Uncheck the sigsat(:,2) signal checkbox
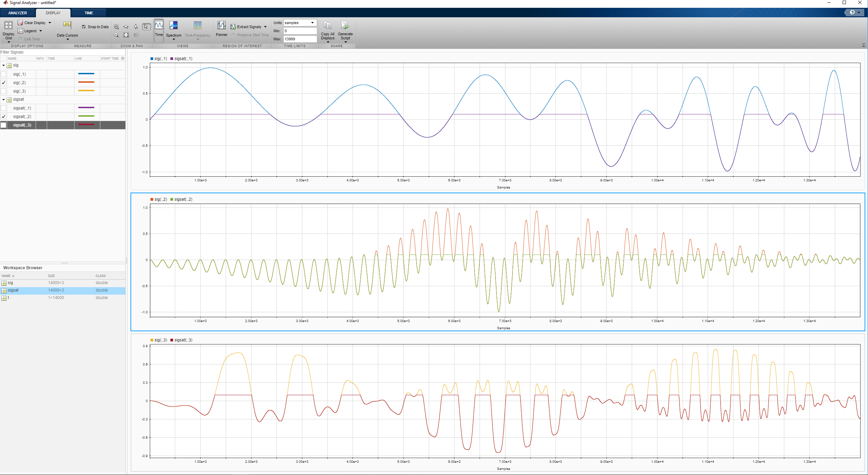Viewport: 868px width, 475px height. coord(4,117)
